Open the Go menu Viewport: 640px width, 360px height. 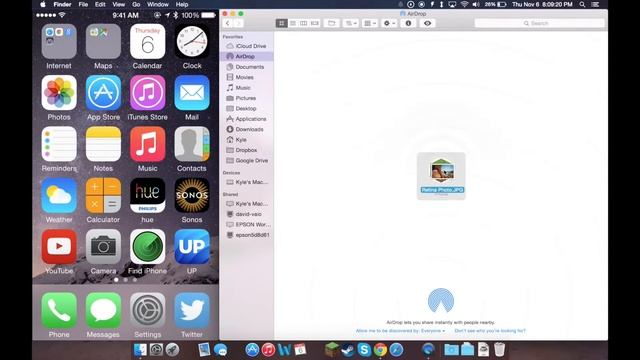click(136, 4)
